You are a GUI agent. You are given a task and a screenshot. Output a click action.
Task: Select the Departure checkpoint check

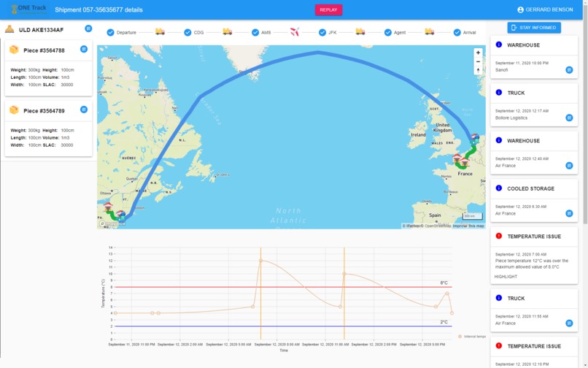point(110,32)
